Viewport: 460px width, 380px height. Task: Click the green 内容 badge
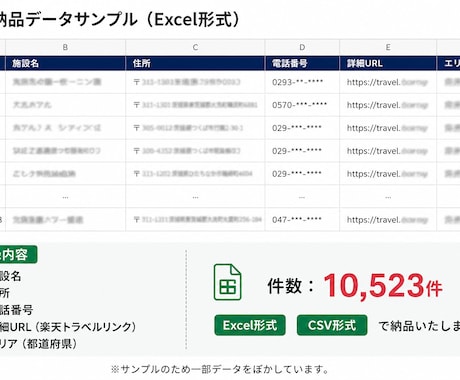(18, 255)
